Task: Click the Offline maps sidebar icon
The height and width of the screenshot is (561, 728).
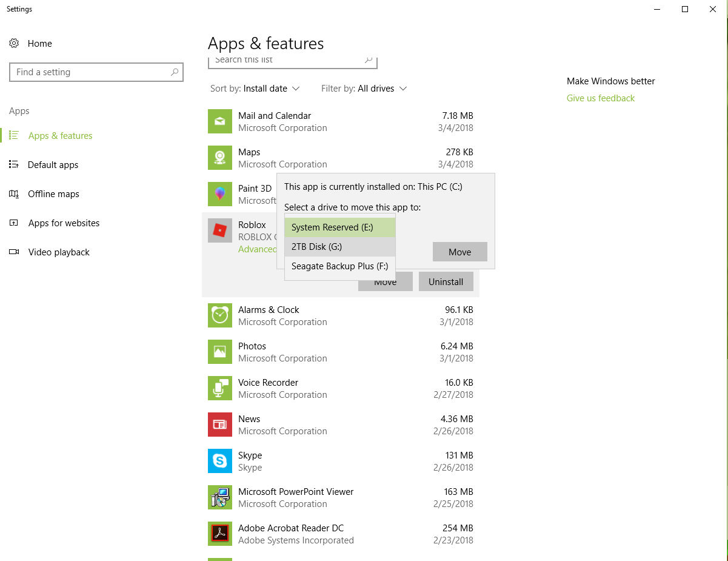Action: (x=14, y=194)
